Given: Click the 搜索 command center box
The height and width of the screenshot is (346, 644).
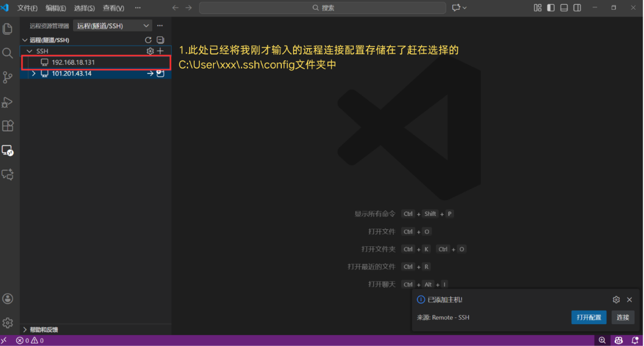Looking at the screenshot, I should click(323, 8).
